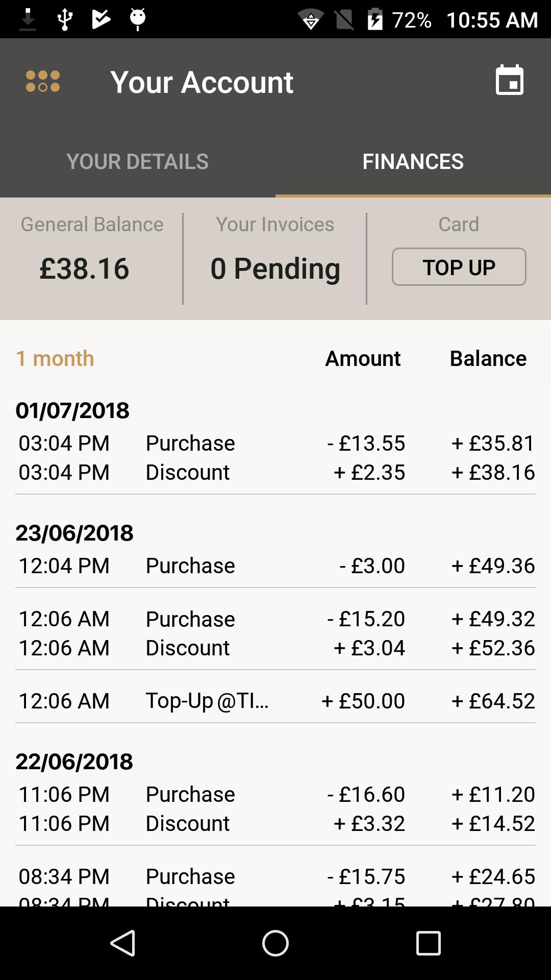Image resolution: width=551 pixels, height=980 pixels.
Task: Tap the General Balance £38.16 panel
Action: click(x=92, y=254)
